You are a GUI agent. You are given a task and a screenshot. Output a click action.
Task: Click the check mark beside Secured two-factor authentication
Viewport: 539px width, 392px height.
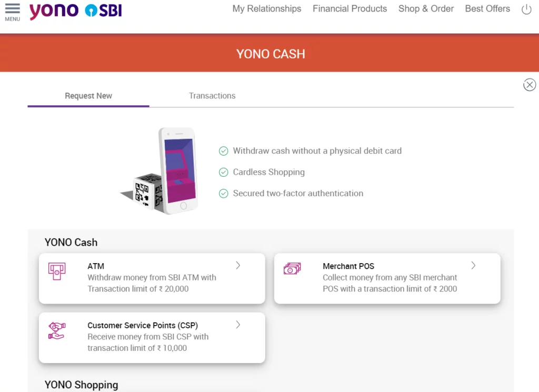223,194
